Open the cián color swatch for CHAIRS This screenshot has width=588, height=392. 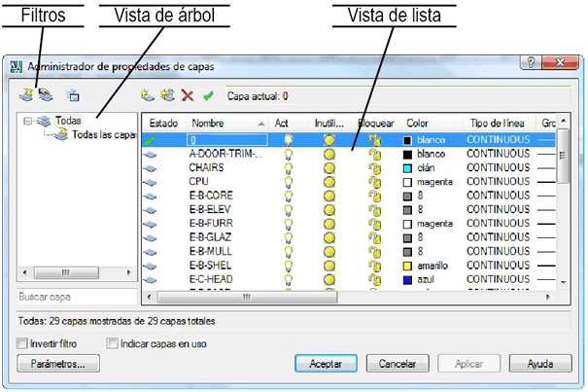(x=407, y=168)
